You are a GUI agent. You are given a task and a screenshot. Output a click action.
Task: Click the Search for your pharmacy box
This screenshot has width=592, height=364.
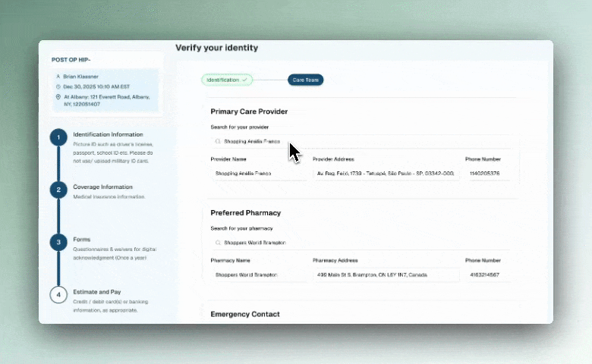click(x=364, y=243)
